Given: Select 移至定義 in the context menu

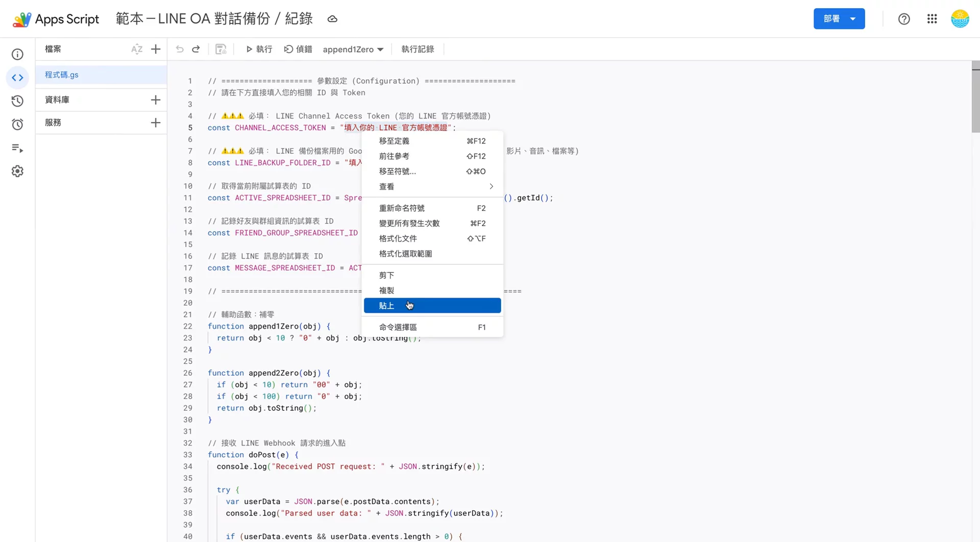Looking at the screenshot, I should [432, 141].
